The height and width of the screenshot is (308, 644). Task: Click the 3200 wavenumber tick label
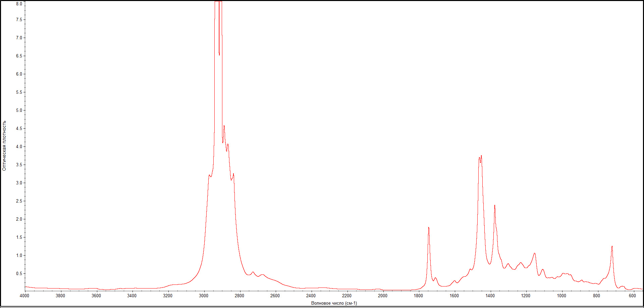point(168,296)
